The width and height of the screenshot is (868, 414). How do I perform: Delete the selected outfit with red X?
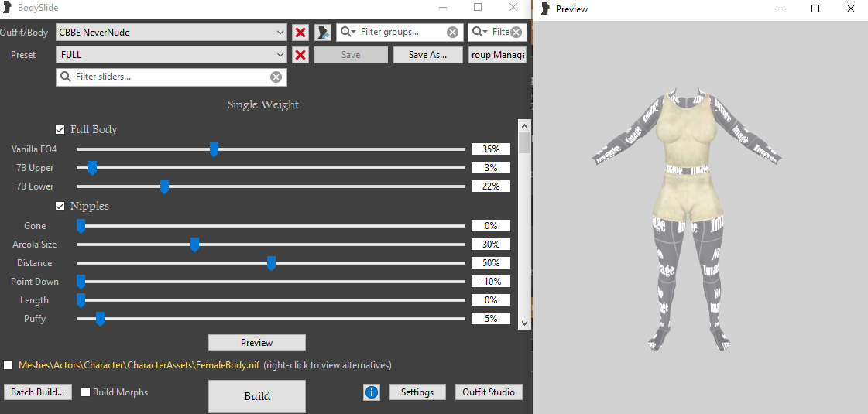coord(300,33)
